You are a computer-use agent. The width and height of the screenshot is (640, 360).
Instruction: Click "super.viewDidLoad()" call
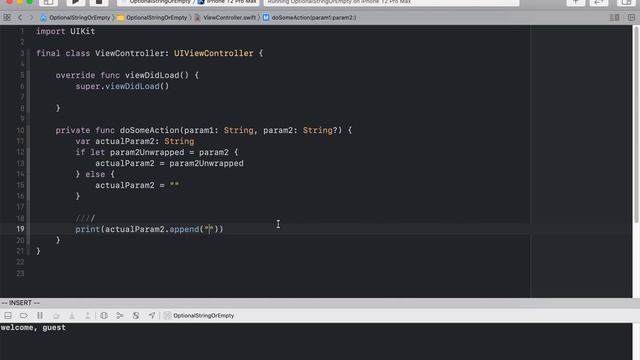pos(122,86)
